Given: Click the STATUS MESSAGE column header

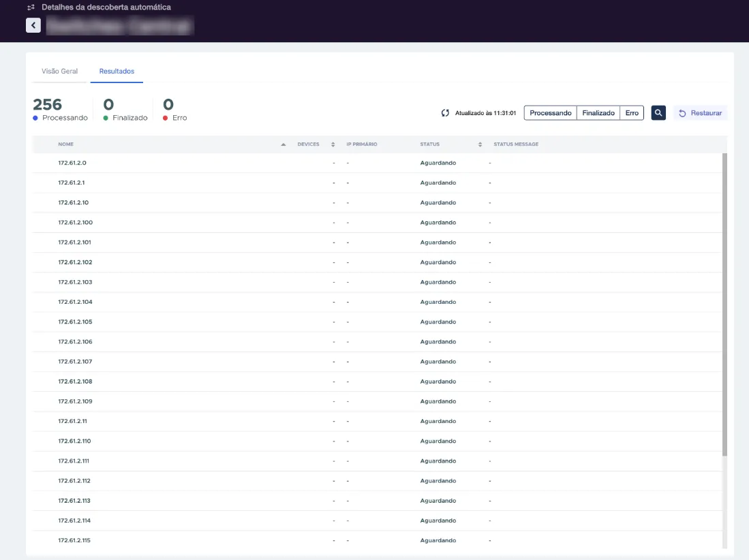Looking at the screenshot, I should pos(516,144).
